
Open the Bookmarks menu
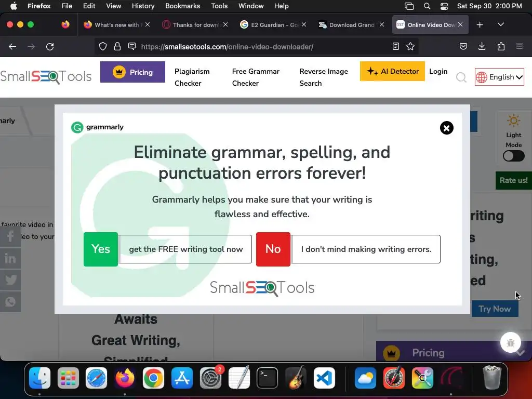pyautogui.click(x=182, y=6)
